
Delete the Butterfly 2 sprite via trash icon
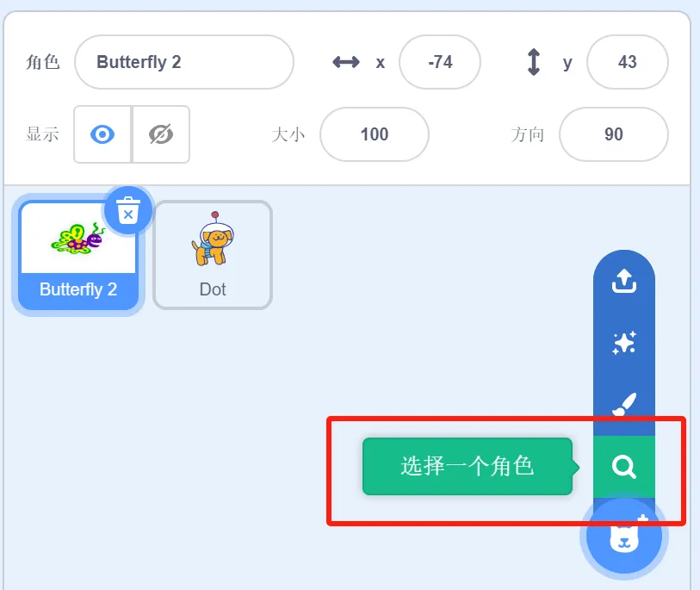128,210
